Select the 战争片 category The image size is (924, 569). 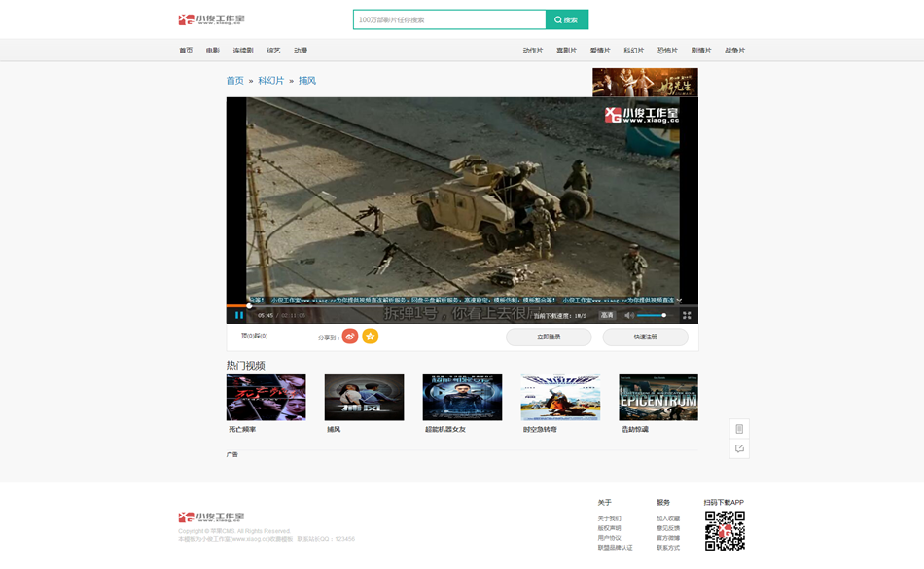point(734,51)
